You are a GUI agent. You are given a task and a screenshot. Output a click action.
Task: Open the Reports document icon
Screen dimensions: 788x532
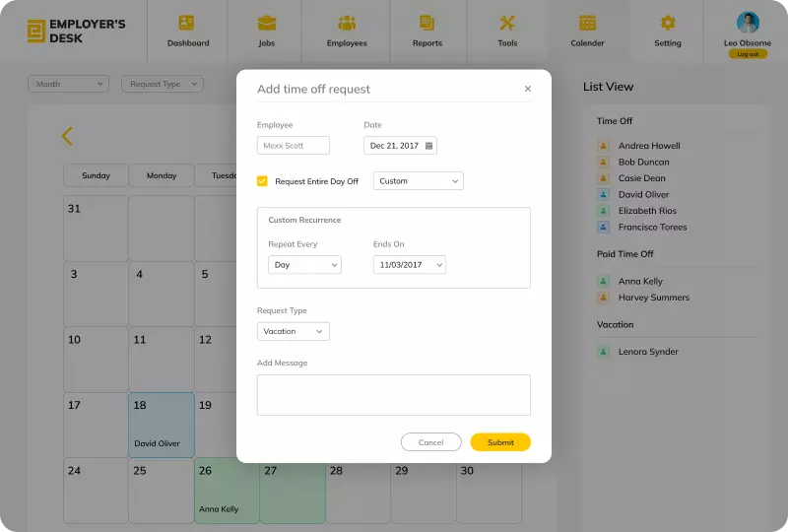427,23
